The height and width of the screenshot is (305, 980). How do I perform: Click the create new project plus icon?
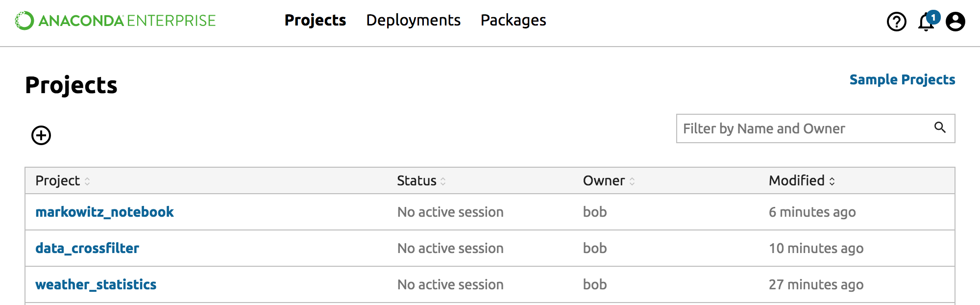(41, 135)
